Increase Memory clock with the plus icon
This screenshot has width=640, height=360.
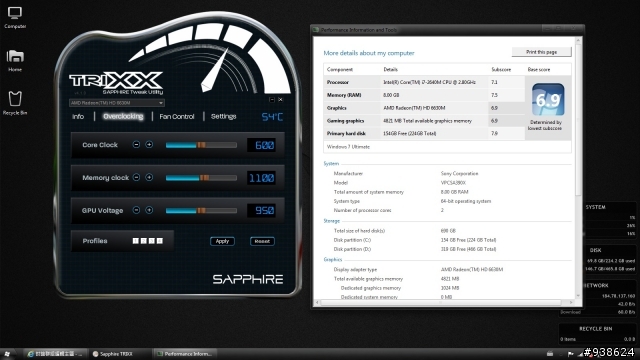coord(149,177)
